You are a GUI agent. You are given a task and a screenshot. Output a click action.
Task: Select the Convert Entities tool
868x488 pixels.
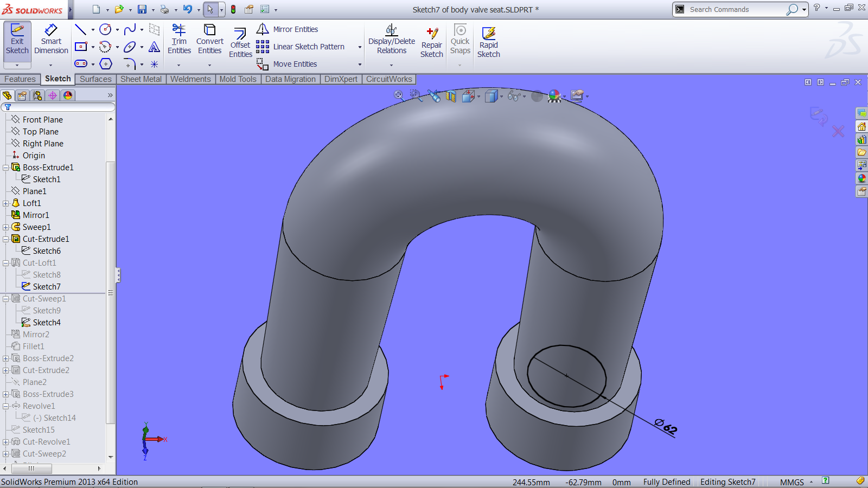209,38
